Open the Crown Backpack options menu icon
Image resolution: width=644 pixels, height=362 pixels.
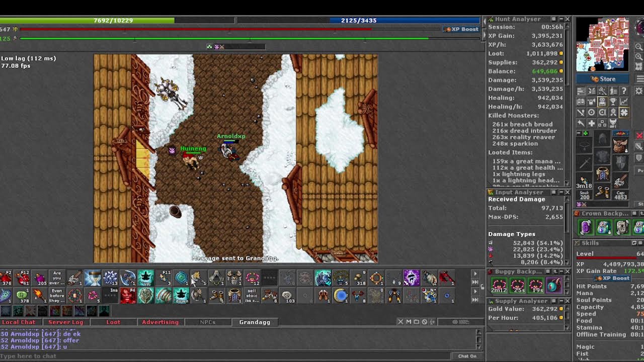point(634,213)
